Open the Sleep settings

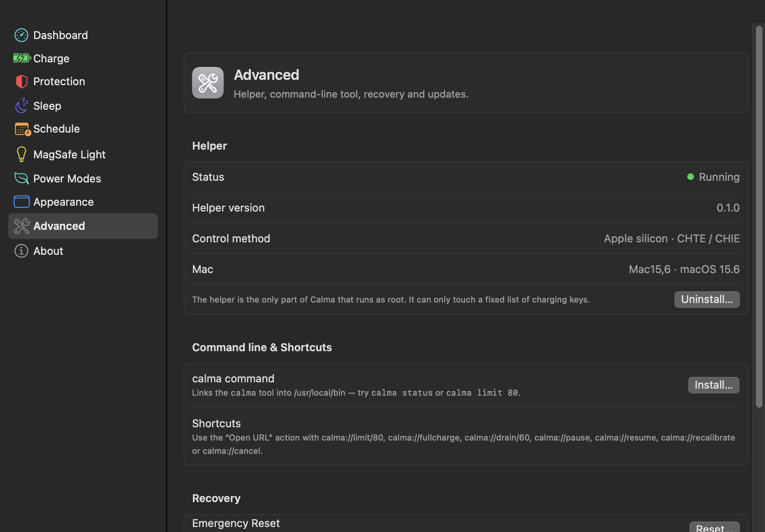click(83, 106)
